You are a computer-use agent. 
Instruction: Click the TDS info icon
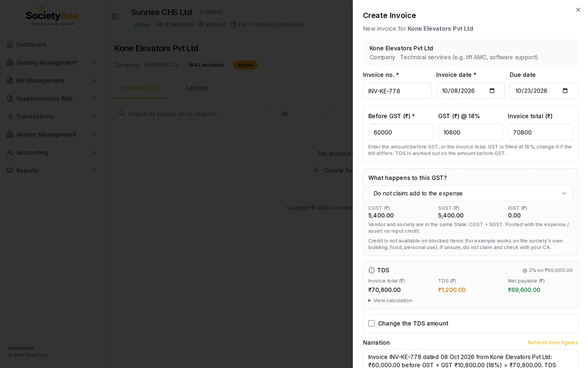pyautogui.click(x=372, y=270)
